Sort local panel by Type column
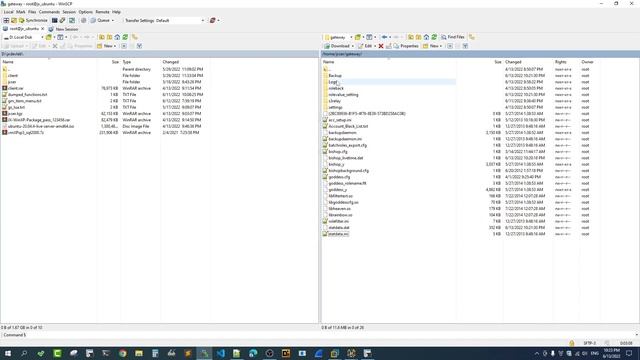Screen dimensions: 640x360 click(141, 62)
